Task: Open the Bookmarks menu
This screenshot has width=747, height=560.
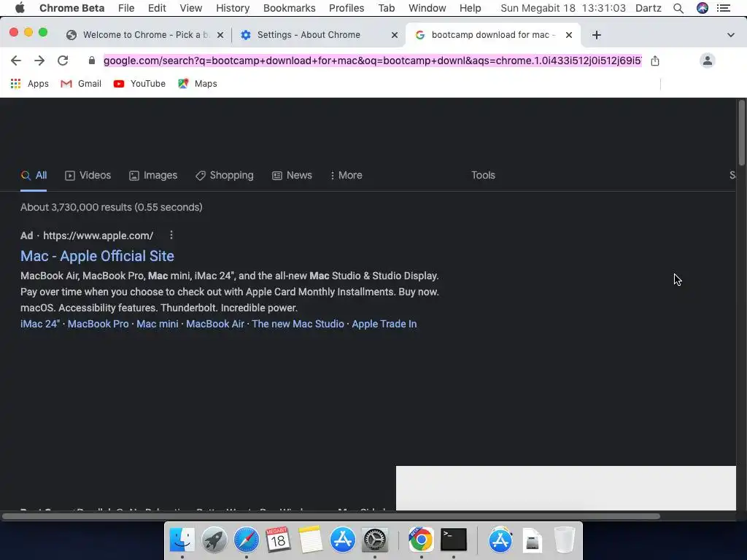Action: (289, 8)
